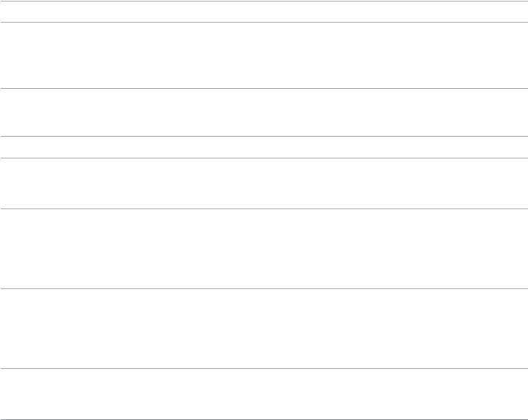Click the third horizontal divider from top
Viewport: 528px width, 420px height.
coord(264,89)
